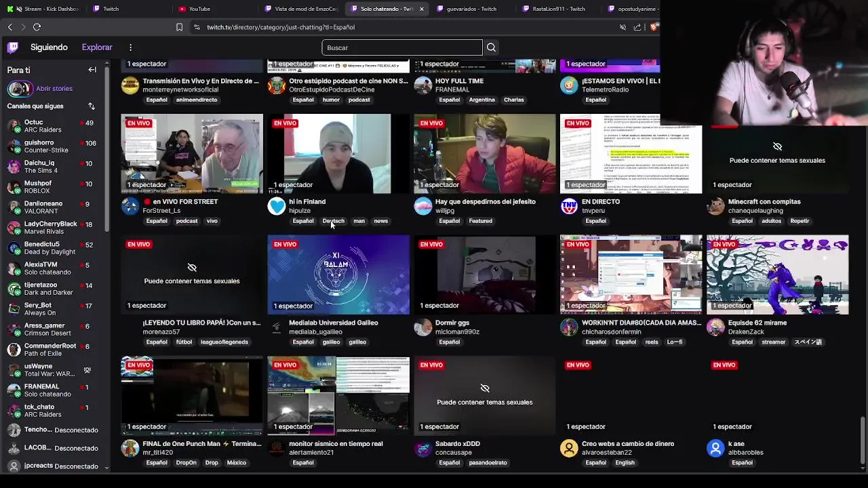868x488 pixels.
Task: Go forward with browser forward arrow
Action: click(x=23, y=27)
